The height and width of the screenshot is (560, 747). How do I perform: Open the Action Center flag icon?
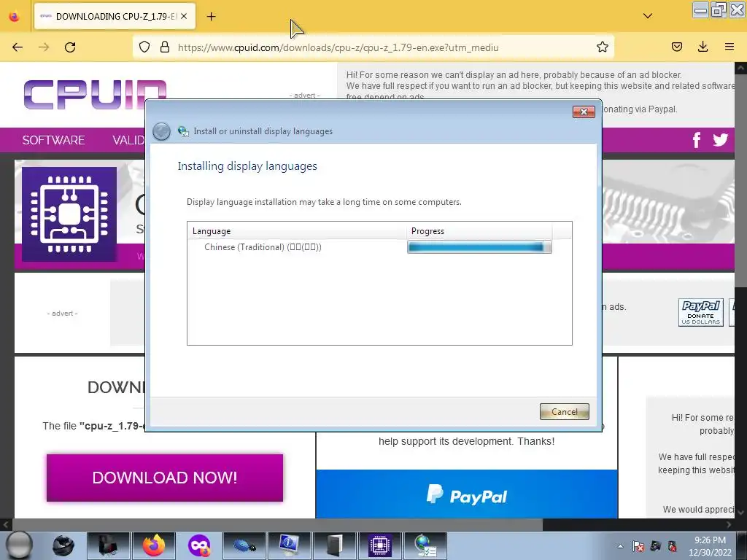pyautogui.click(x=638, y=546)
